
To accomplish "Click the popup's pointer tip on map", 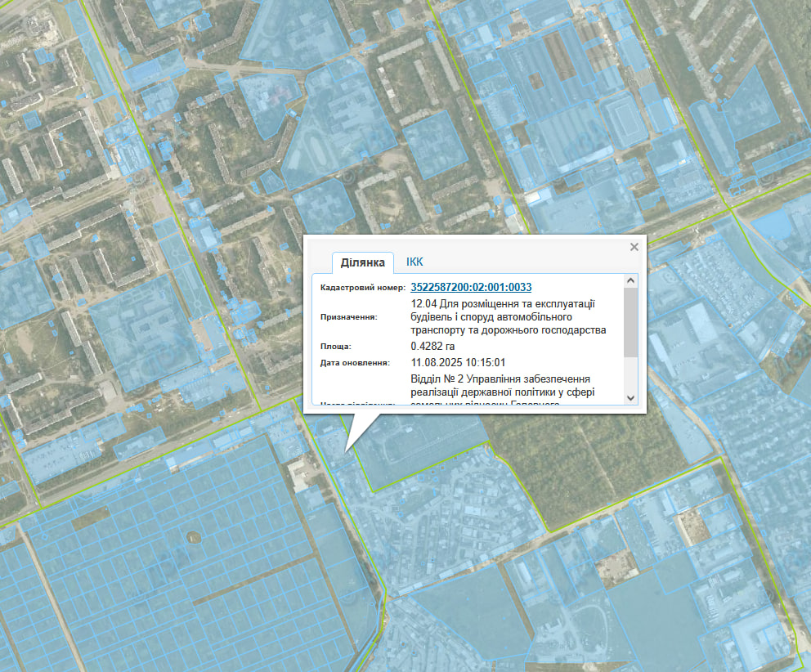I will 347,449.
